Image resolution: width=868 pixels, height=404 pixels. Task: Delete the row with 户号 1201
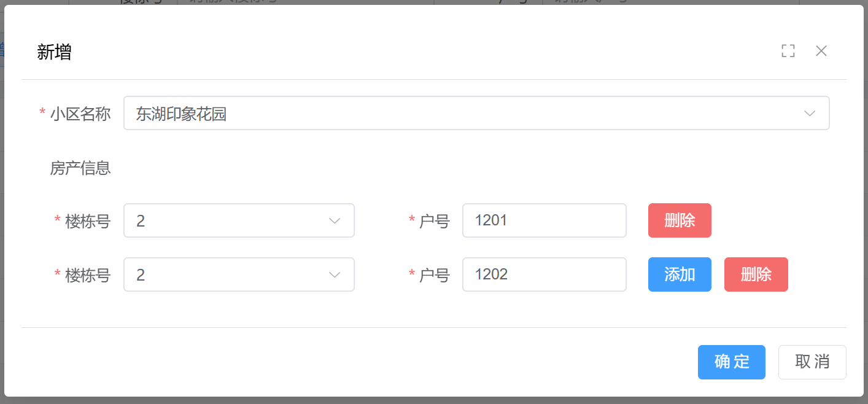click(x=680, y=221)
